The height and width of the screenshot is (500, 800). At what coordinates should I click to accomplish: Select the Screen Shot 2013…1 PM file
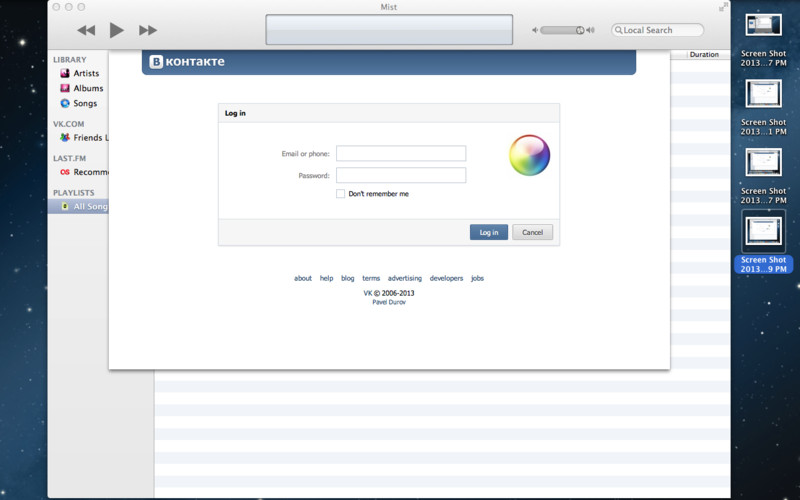pyautogui.click(x=763, y=108)
